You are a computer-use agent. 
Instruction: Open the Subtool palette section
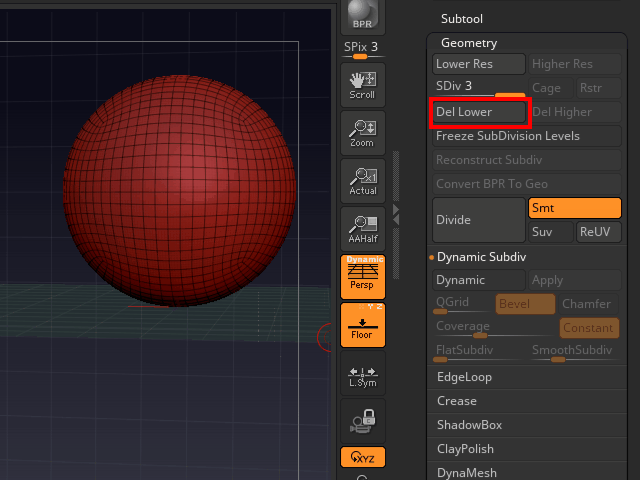pos(461,18)
